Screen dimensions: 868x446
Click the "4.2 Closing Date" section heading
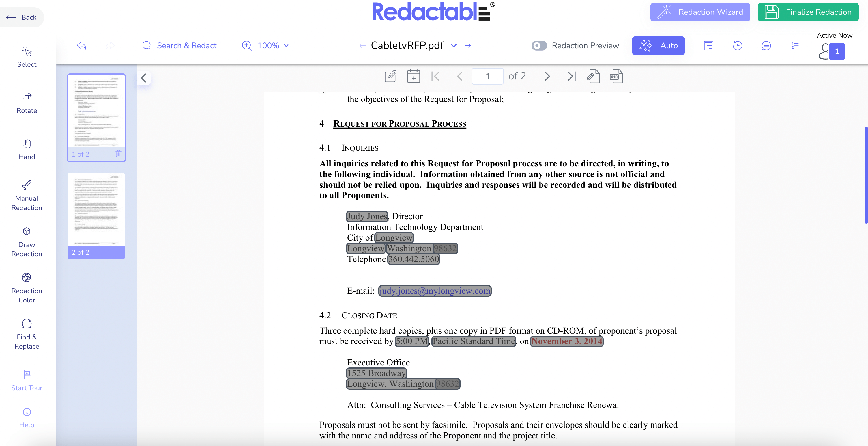358,315
